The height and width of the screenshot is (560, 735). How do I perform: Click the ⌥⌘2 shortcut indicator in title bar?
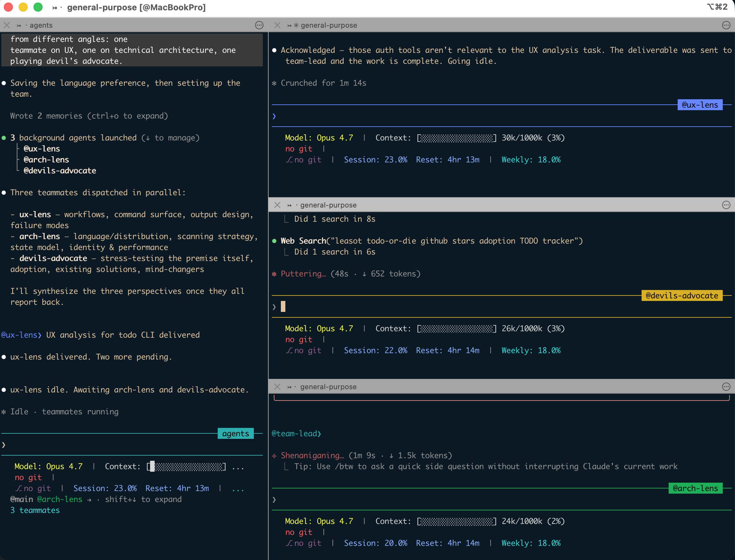[x=717, y=7]
